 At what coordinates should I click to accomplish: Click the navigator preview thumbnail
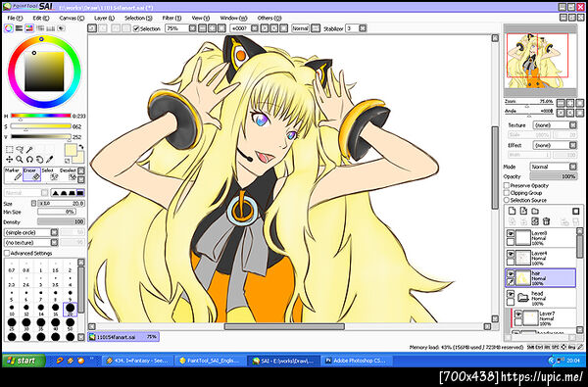(540, 61)
